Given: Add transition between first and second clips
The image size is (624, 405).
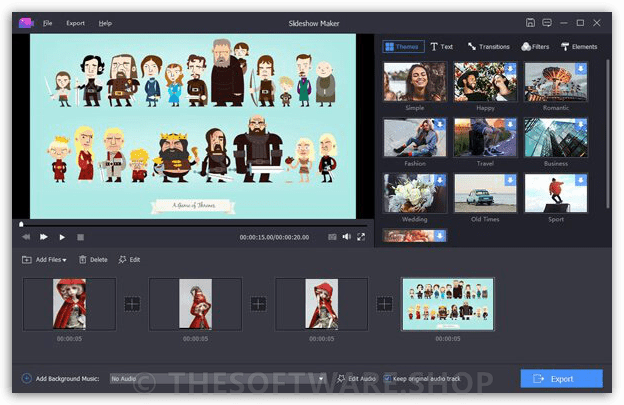Looking at the screenshot, I should point(132,304).
